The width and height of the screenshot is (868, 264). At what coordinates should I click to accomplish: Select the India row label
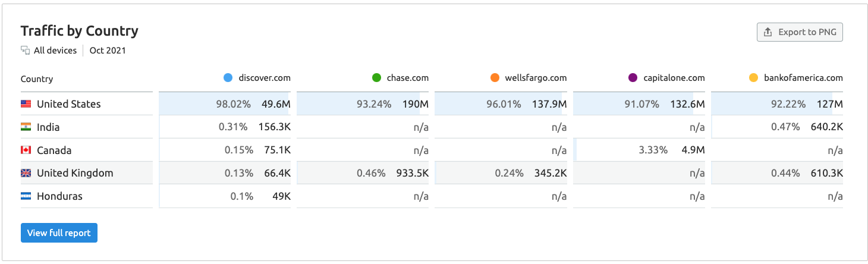[48, 127]
